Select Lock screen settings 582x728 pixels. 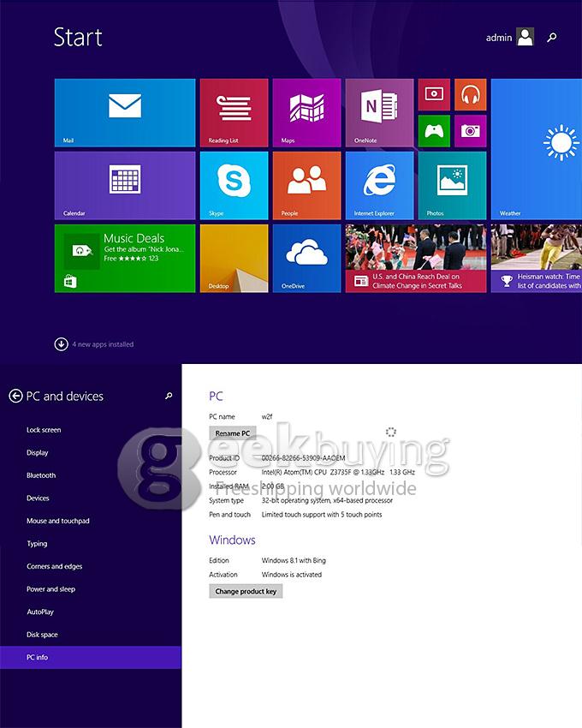click(44, 430)
